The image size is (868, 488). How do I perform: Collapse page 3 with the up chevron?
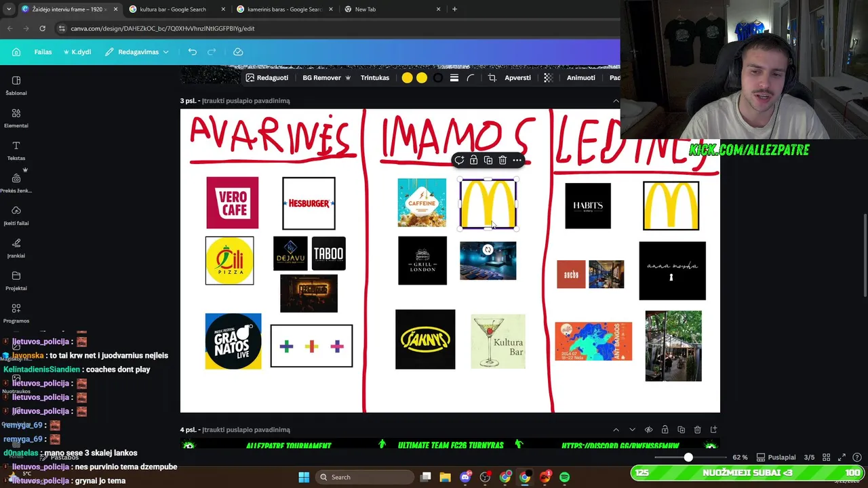coord(616,101)
